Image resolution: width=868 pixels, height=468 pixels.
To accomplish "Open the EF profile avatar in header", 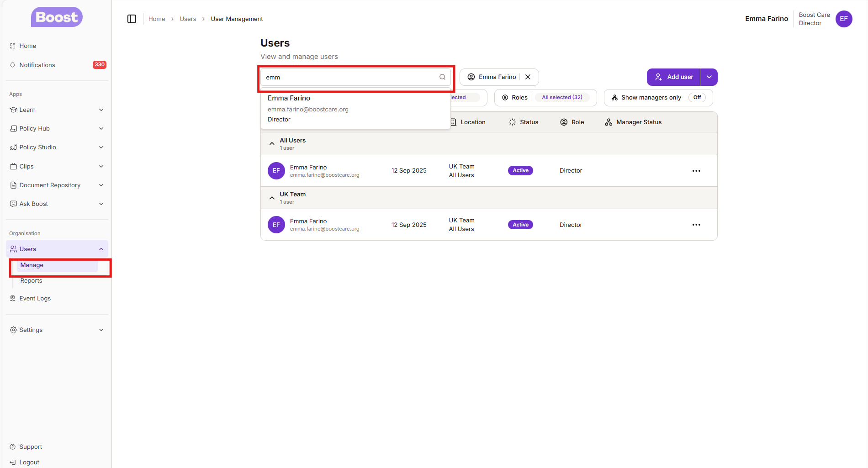I will [x=844, y=19].
